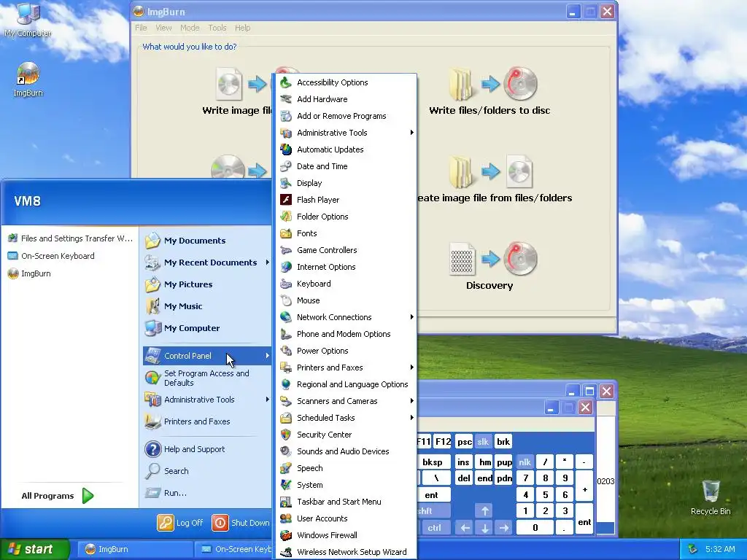747x560 pixels.
Task: Click the ImgBurn desktop shortcut icon
Action: 28,74
